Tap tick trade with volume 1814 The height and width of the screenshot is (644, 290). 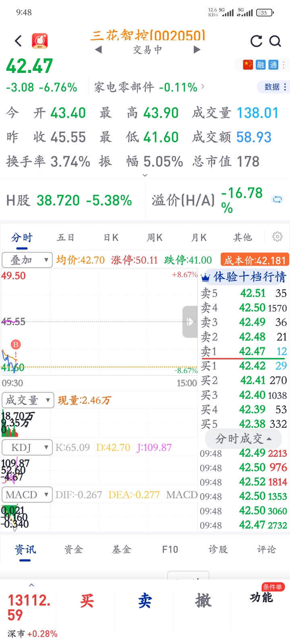point(244,482)
